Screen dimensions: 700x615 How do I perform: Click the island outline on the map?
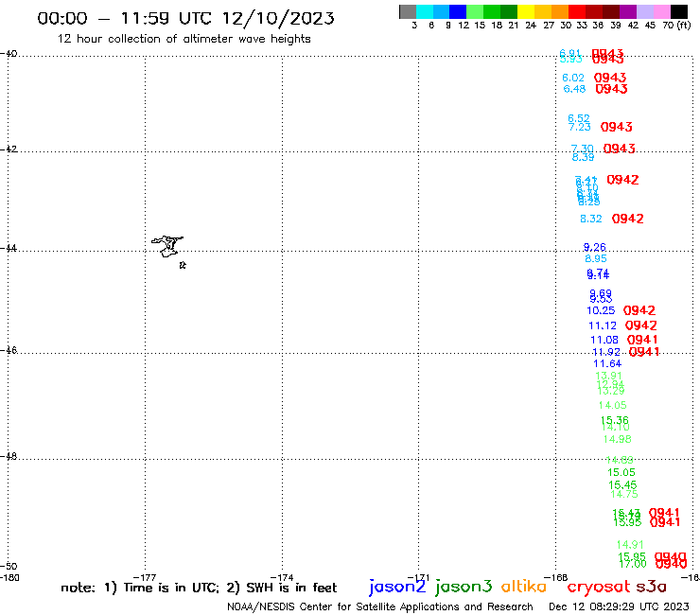tap(167, 247)
